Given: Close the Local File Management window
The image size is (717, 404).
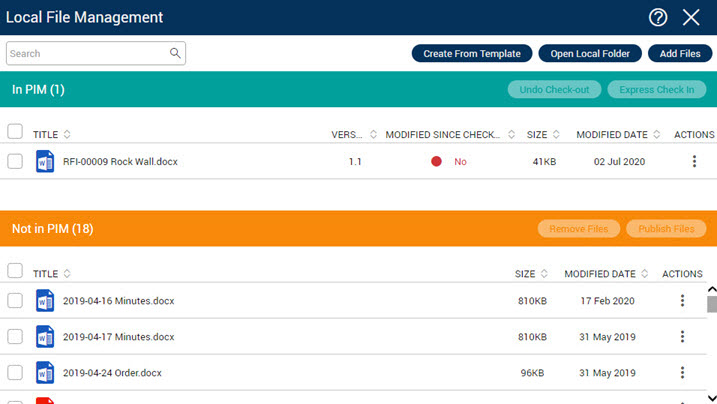Looking at the screenshot, I should coord(691,17).
